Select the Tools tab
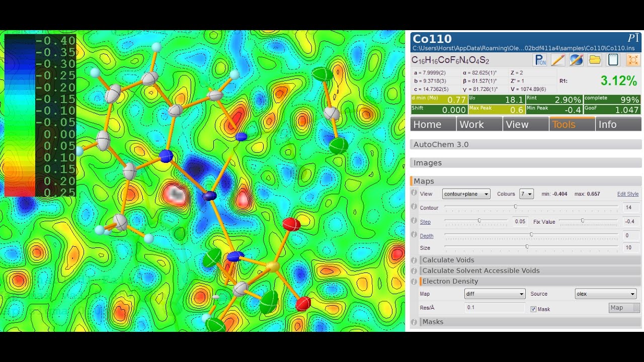The image size is (644, 362). click(x=572, y=124)
